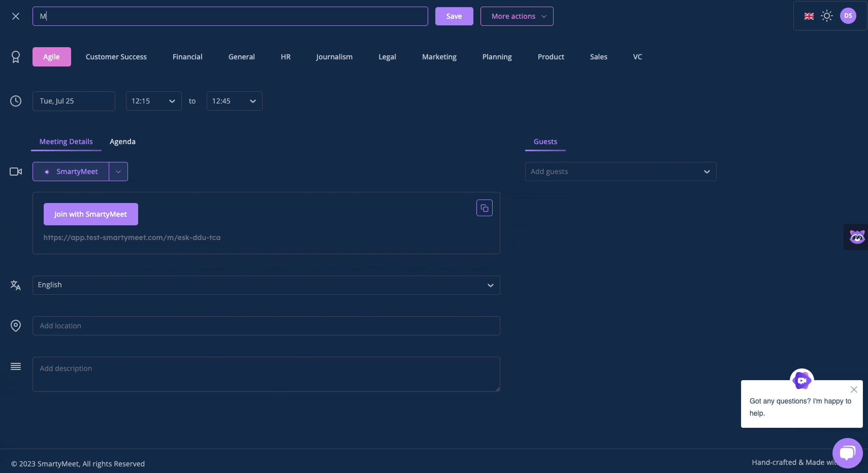The image size is (868, 473).
Task: Select the HR category
Action: (286, 57)
